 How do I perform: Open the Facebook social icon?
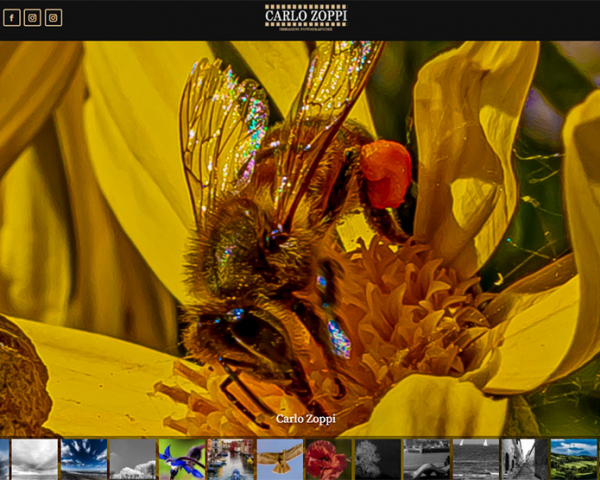click(x=12, y=18)
